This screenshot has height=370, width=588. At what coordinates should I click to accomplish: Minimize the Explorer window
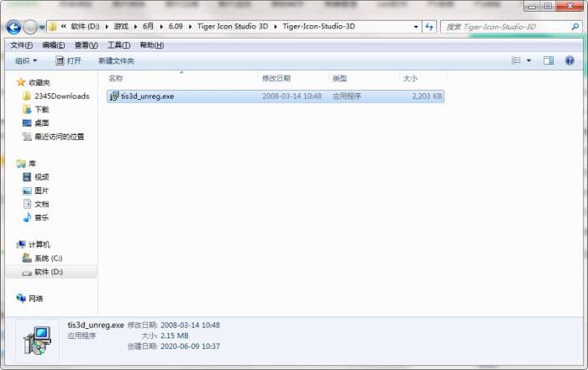[533, 6]
